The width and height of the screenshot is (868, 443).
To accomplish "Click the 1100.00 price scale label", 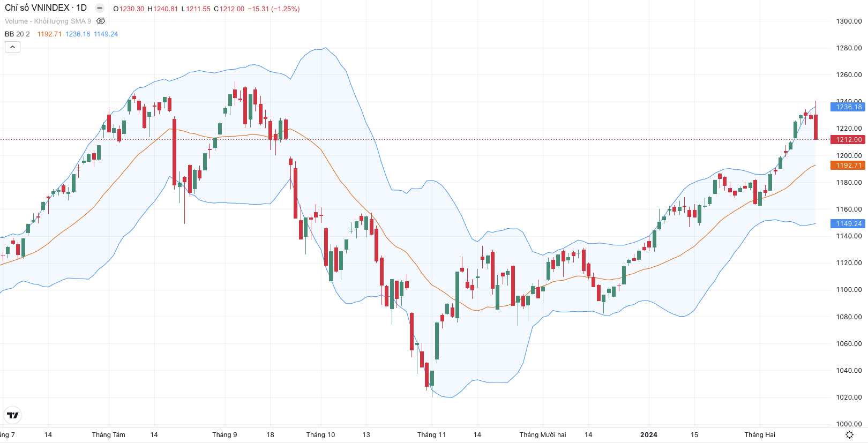I will [849, 290].
